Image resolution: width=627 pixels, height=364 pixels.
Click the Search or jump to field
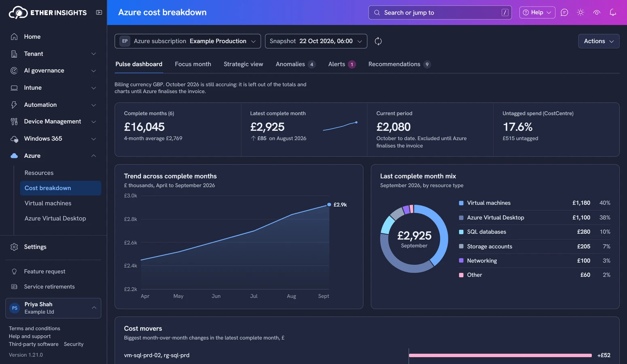click(x=440, y=13)
